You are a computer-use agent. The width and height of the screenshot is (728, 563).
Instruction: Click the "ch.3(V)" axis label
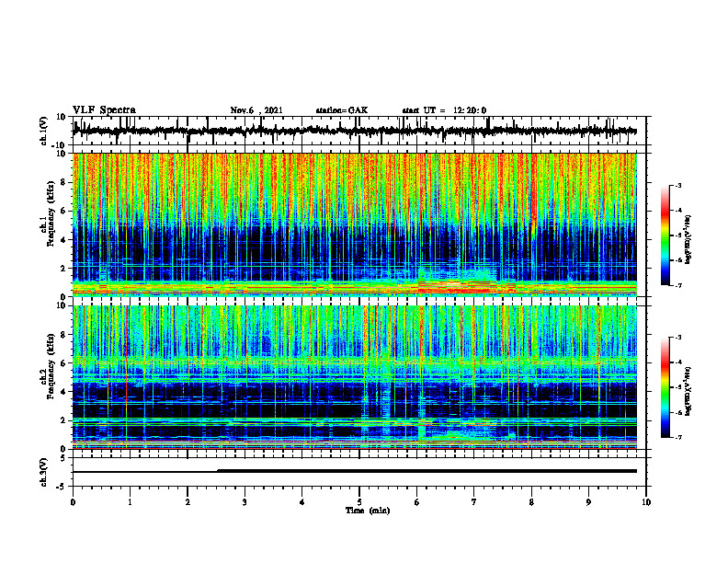pos(43,472)
